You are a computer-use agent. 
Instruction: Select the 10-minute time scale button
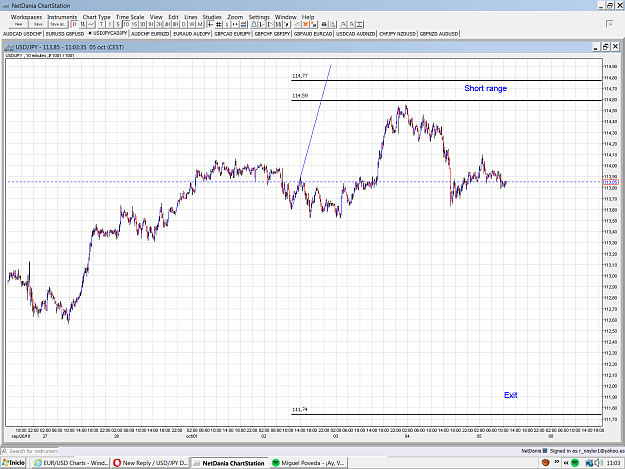(126, 24)
